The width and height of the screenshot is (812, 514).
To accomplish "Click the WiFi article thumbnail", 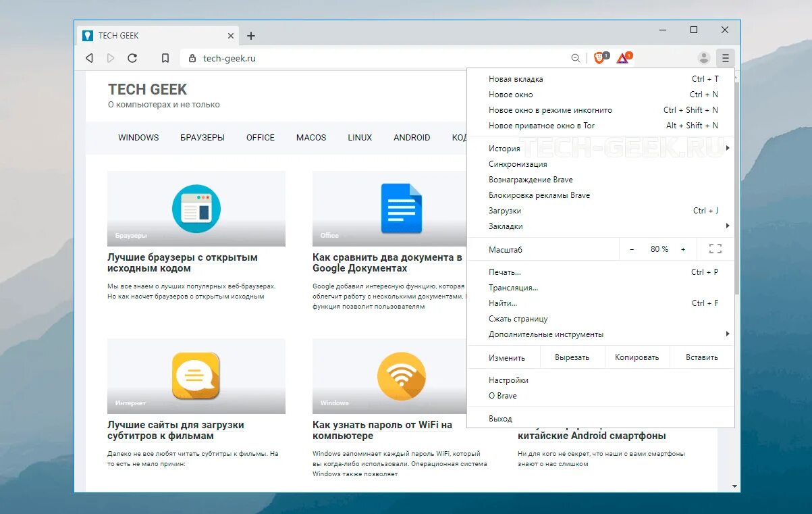I will (x=389, y=376).
